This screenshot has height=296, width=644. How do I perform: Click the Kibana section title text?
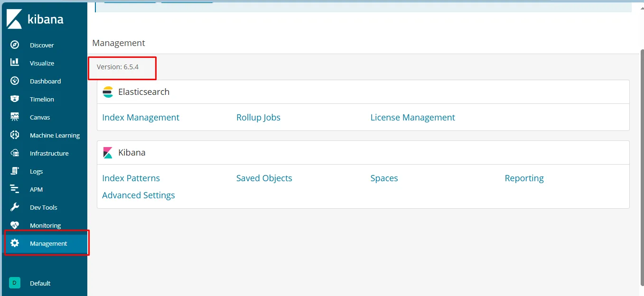pos(132,153)
